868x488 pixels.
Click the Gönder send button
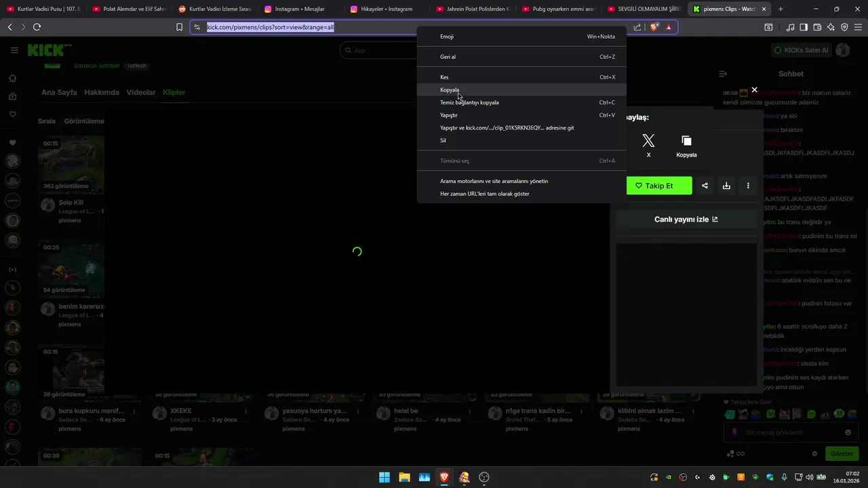(x=842, y=453)
